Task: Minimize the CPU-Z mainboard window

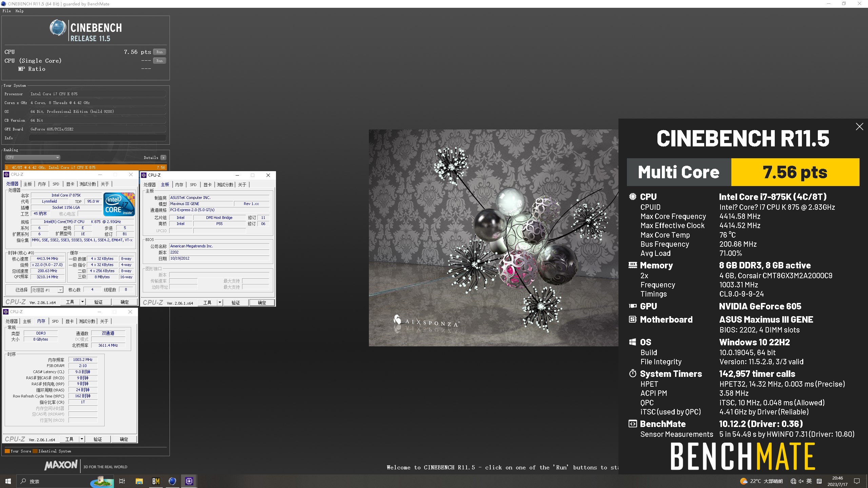Action: click(x=237, y=175)
